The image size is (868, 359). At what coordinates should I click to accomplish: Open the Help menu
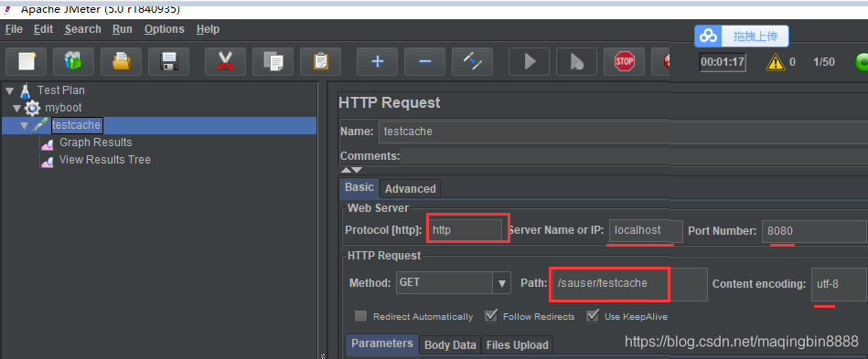[x=209, y=29]
